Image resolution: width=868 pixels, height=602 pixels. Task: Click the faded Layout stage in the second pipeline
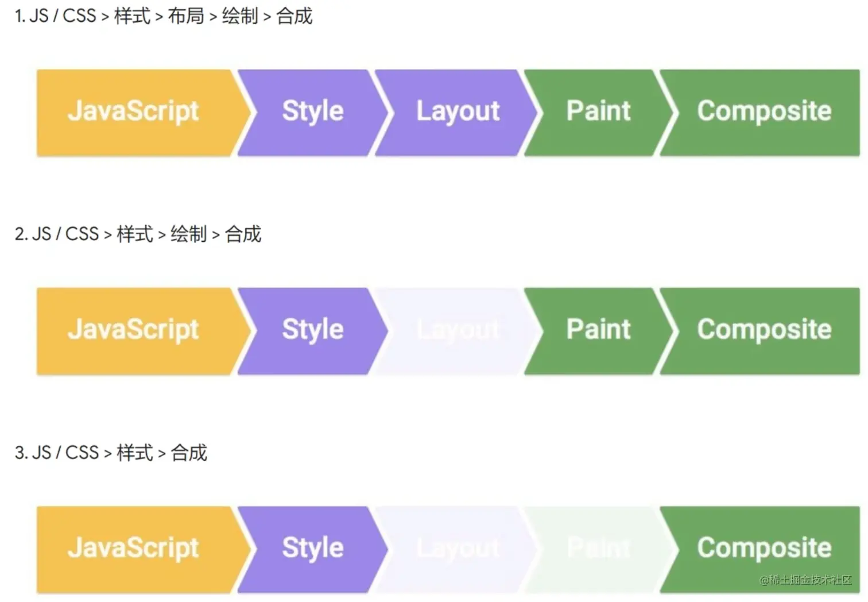(458, 330)
